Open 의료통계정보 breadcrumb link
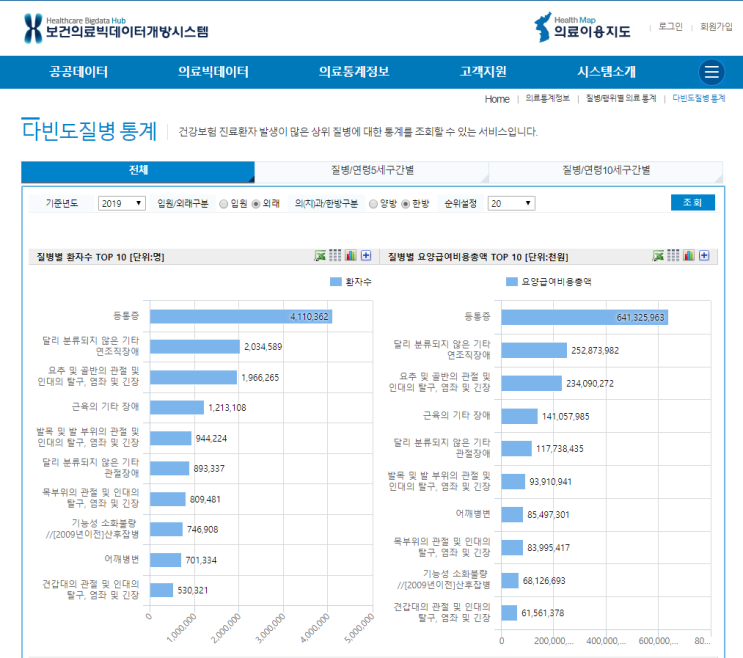This screenshot has height=658, width=743. pyautogui.click(x=547, y=98)
